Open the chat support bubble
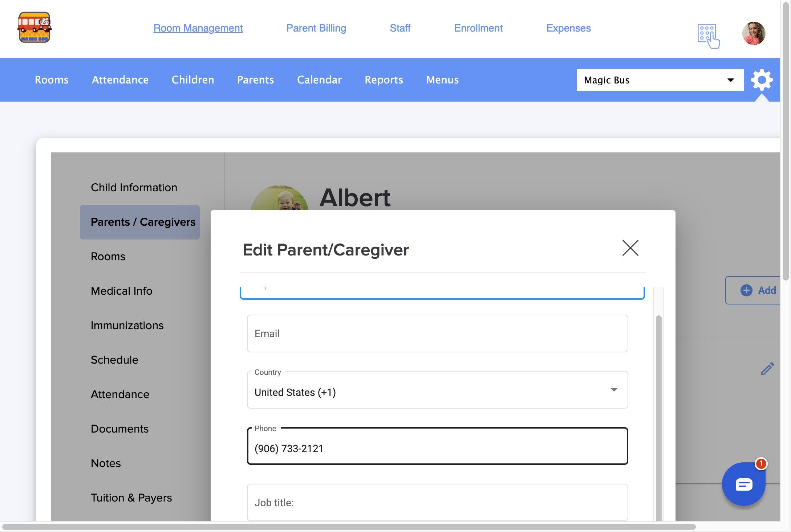The image size is (791, 532). pos(743,484)
